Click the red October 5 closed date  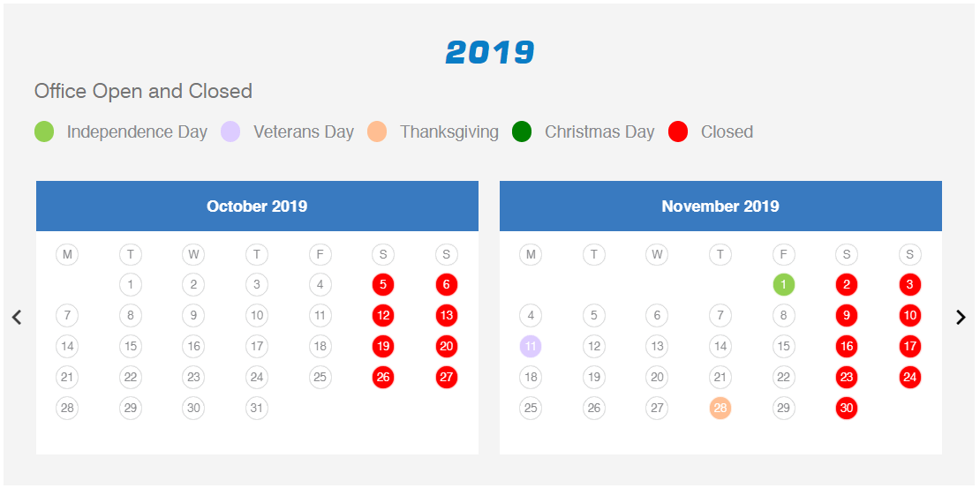[x=383, y=285]
